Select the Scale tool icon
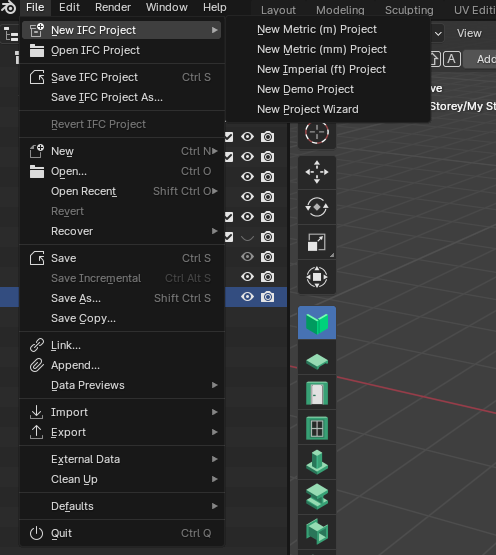 [x=317, y=242]
